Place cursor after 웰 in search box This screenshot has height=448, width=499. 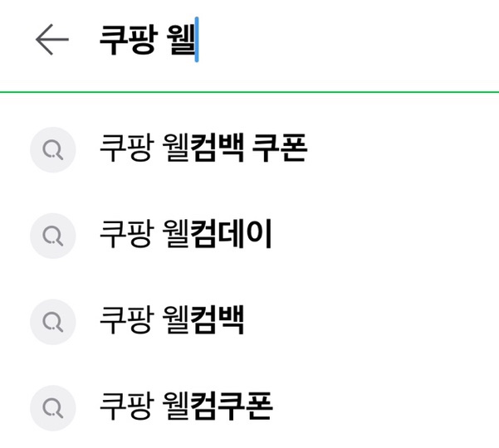(x=195, y=40)
